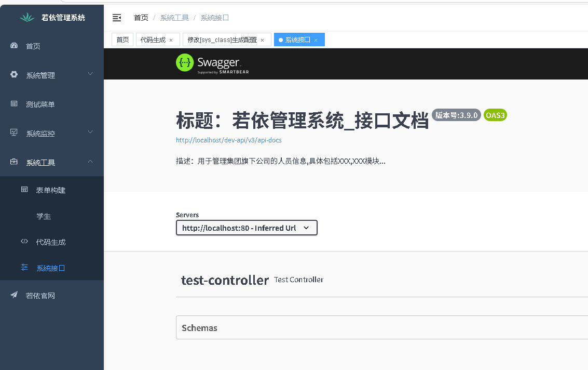588x370 pixels.
Task: Click the 若依官网 paper plane icon
Action: click(14, 295)
